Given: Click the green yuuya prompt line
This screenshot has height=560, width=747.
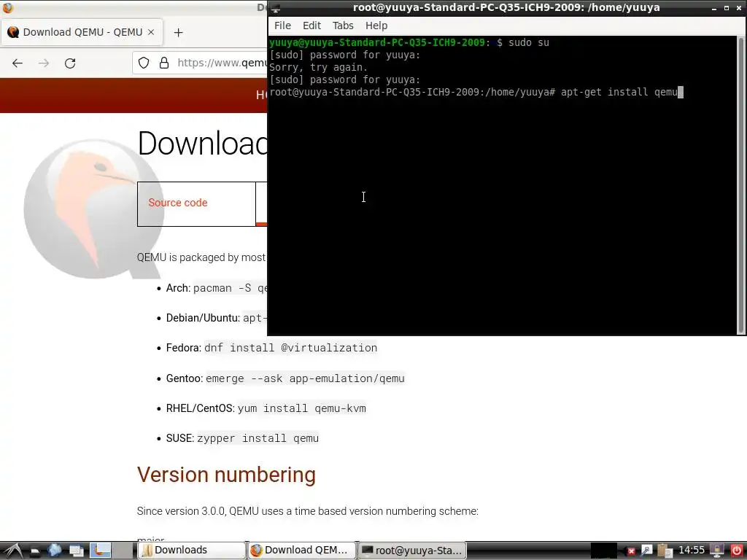Looking at the screenshot, I should point(409,42).
